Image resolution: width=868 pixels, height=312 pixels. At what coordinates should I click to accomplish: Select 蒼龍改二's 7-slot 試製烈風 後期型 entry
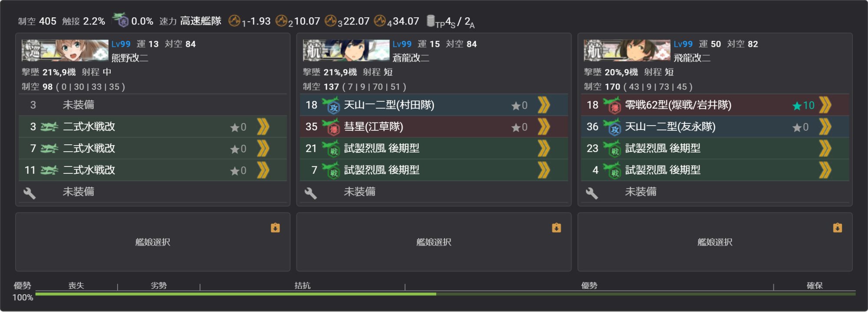434,170
